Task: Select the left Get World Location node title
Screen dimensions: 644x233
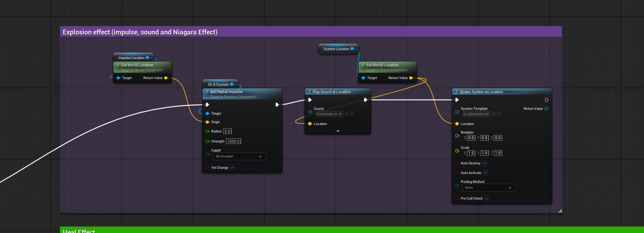Action: (137, 65)
